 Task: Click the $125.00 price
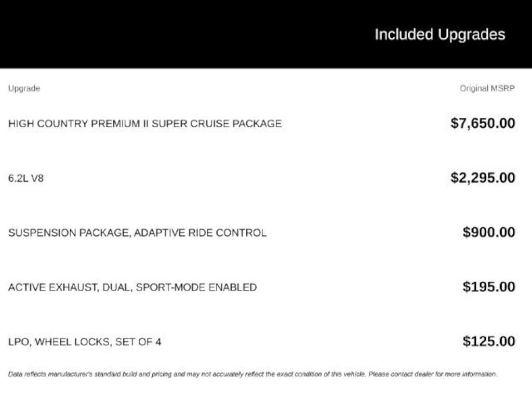489,341
